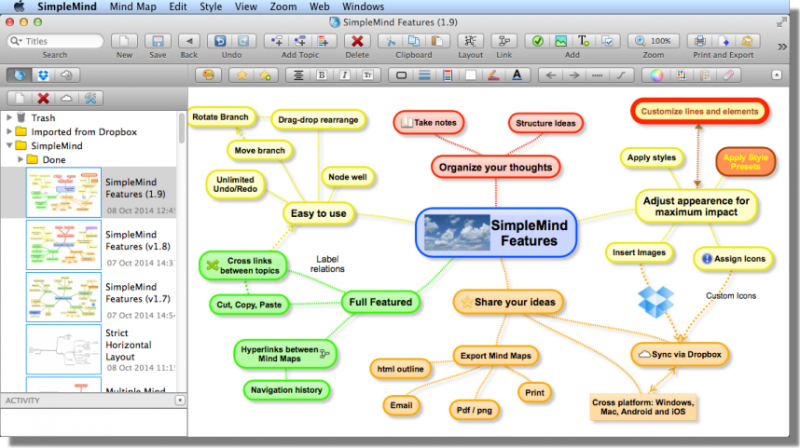Toggle the right arrow line ending

[x=574, y=75]
